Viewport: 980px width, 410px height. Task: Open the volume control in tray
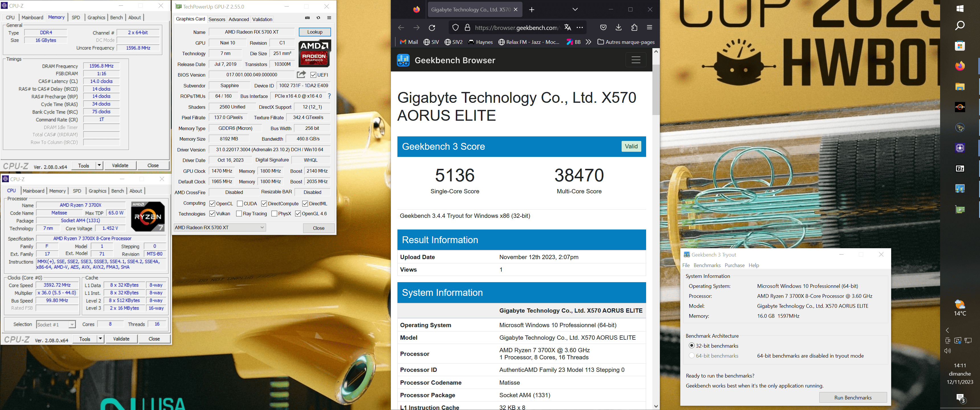(947, 351)
